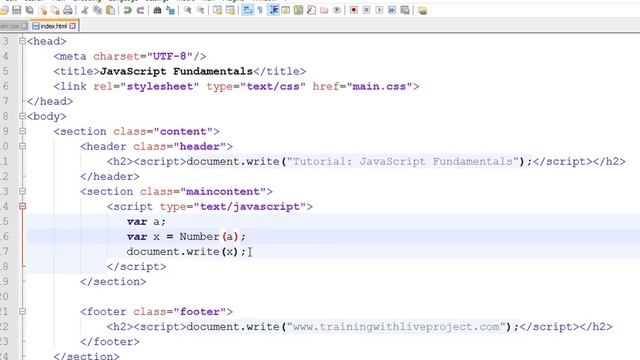
Task: Click the Stop recording macro icon
Action: [367, 10]
